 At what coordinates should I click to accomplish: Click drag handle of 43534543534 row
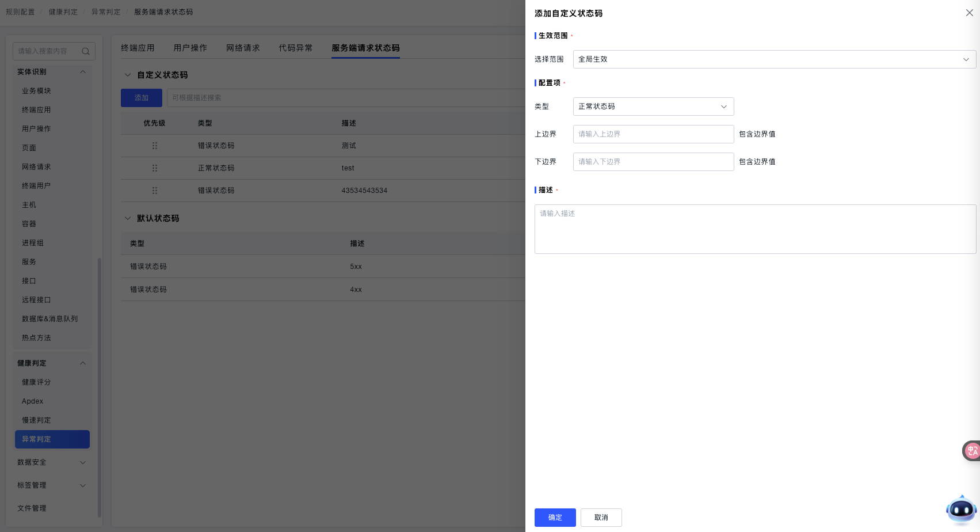point(154,191)
